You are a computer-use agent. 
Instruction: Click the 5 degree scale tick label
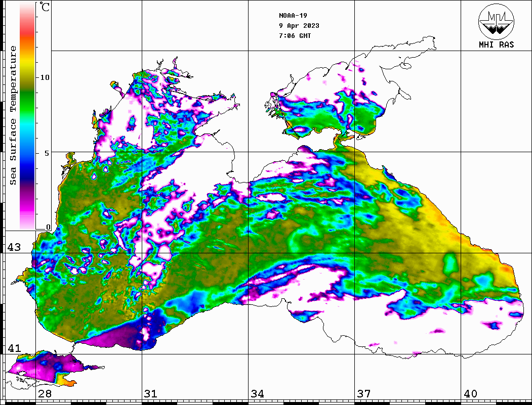click(47, 153)
